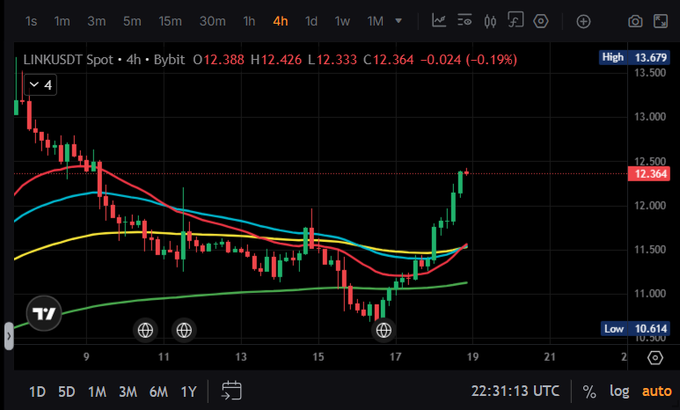Image resolution: width=680 pixels, height=410 pixels.
Task: Open the chart type line icon
Action: (x=439, y=20)
